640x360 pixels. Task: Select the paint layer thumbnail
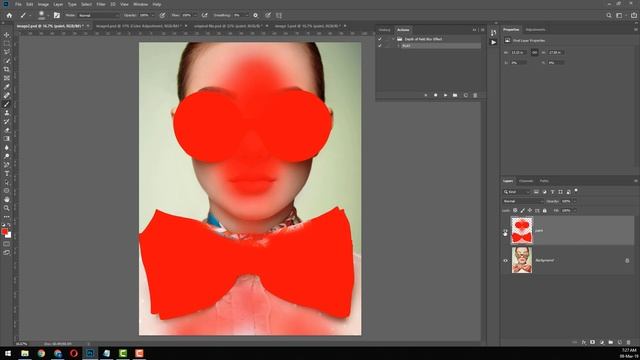[x=522, y=231]
